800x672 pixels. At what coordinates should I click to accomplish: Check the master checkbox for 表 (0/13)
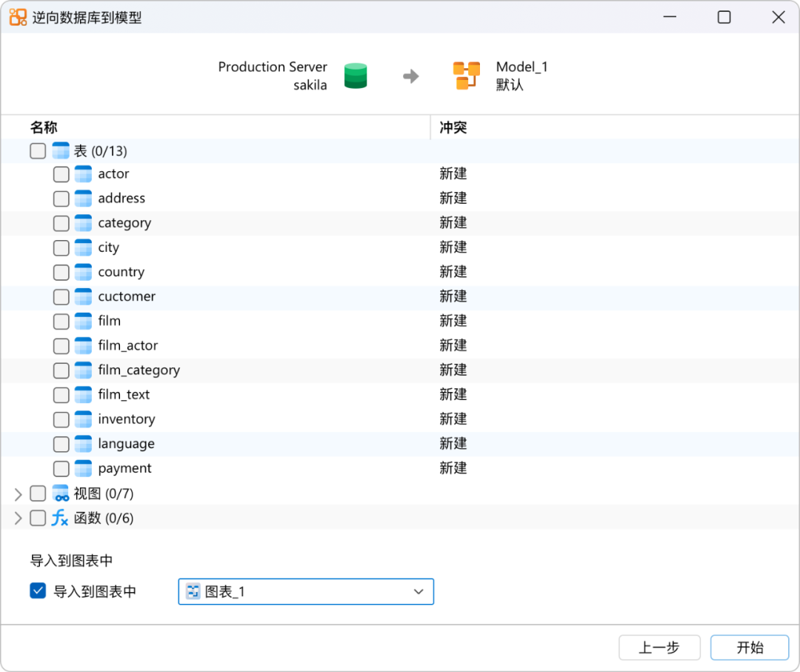38,150
